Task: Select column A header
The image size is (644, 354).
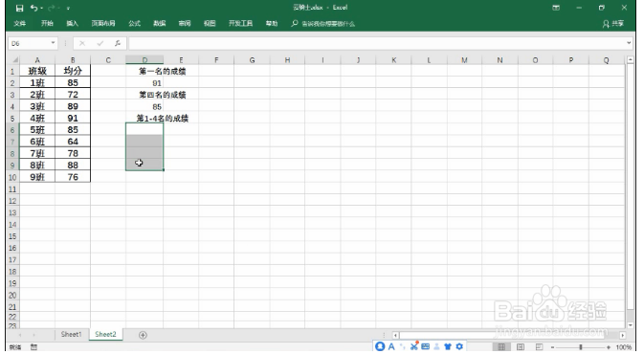Action: [x=37, y=60]
